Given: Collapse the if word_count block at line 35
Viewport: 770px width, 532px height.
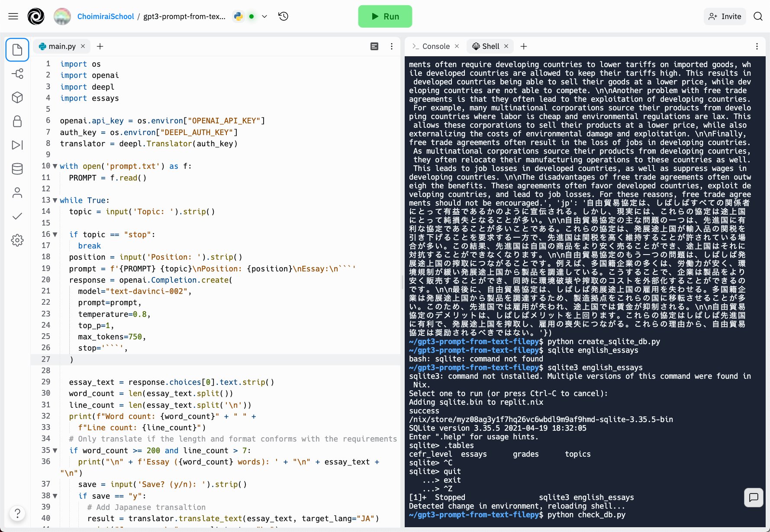Looking at the screenshot, I should pos(55,451).
